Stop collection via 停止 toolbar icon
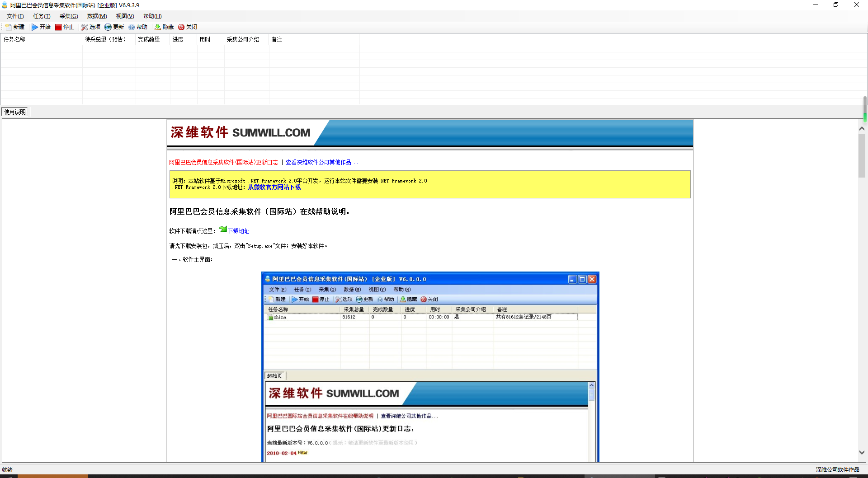This screenshot has height=478, width=868. 65,27
